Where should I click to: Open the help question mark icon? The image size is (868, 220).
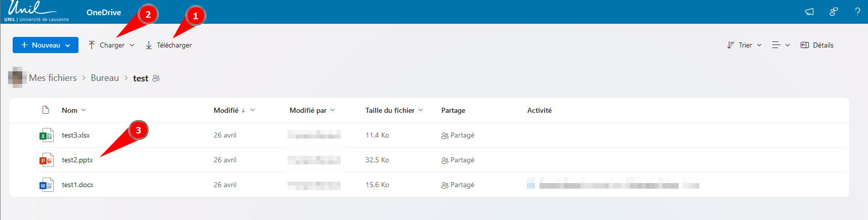(x=857, y=12)
